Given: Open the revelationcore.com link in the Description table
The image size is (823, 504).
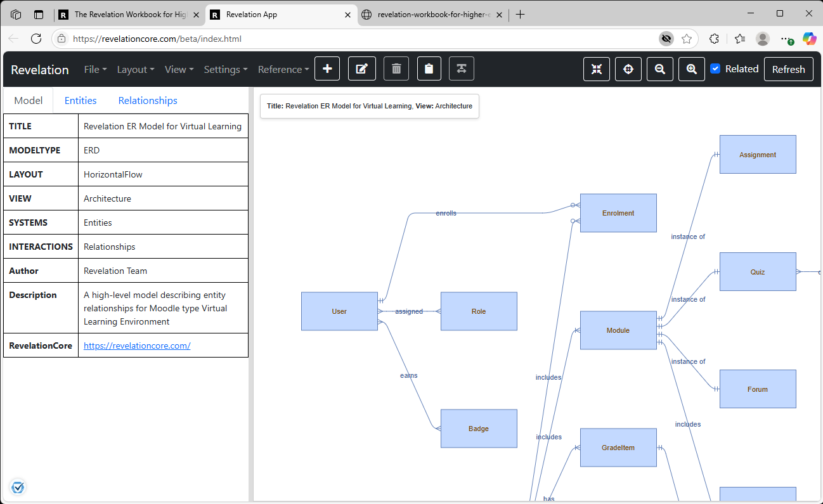Looking at the screenshot, I should pos(137,346).
